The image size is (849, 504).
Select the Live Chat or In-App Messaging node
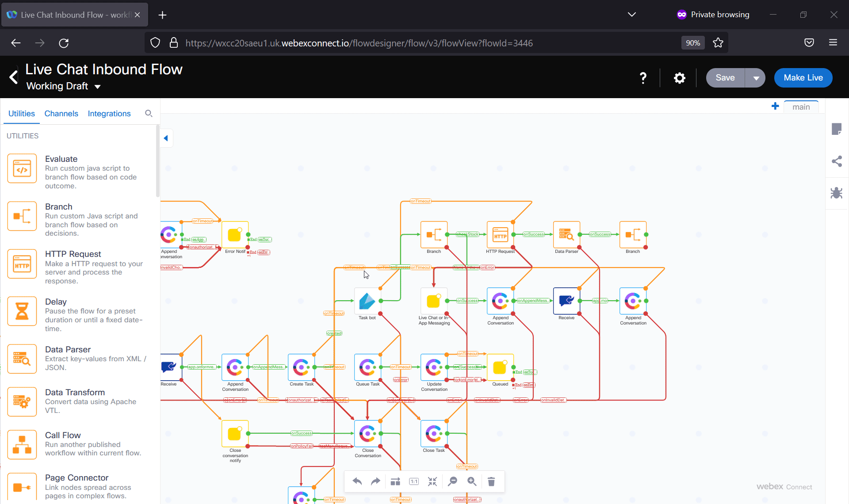click(x=434, y=301)
